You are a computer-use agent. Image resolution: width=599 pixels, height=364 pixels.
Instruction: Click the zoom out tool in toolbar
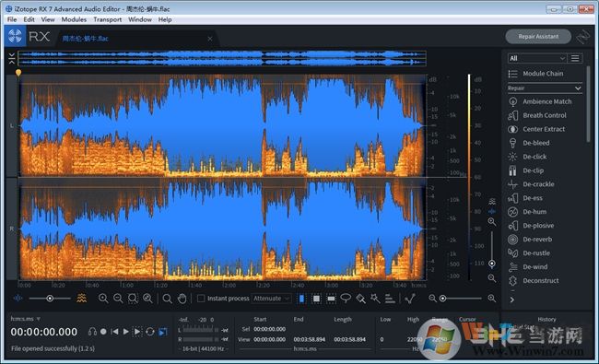point(118,299)
